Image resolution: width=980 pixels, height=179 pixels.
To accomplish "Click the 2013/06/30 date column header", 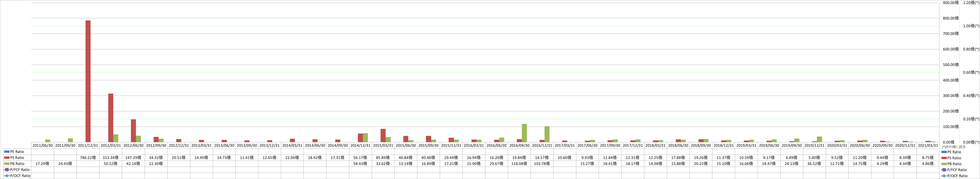I will click(x=224, y=145).
